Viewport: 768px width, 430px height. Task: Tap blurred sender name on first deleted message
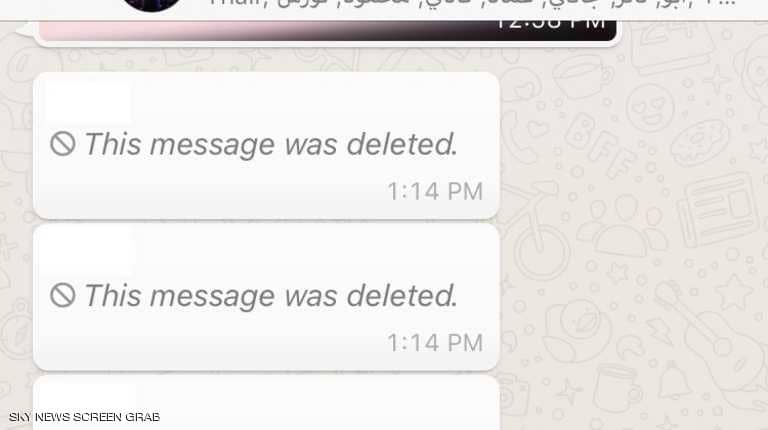pyautogui.click(x=89, y=102)
